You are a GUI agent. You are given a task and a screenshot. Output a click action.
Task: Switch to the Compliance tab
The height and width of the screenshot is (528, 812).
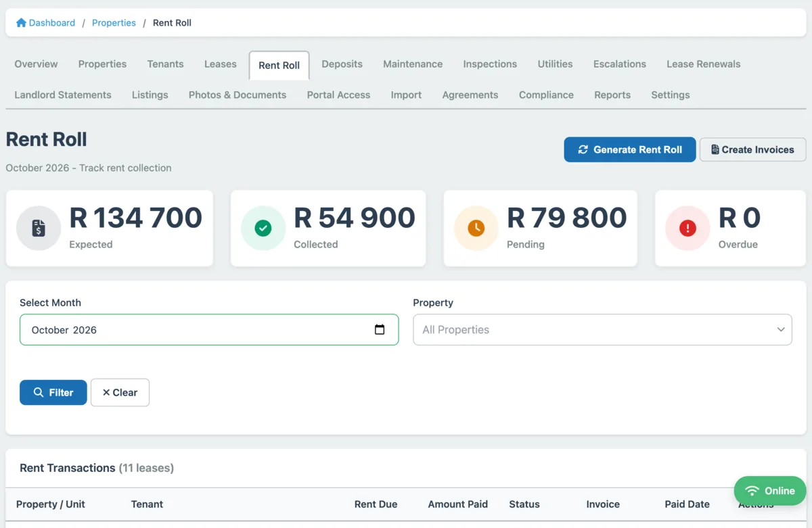tap(546, 95)
